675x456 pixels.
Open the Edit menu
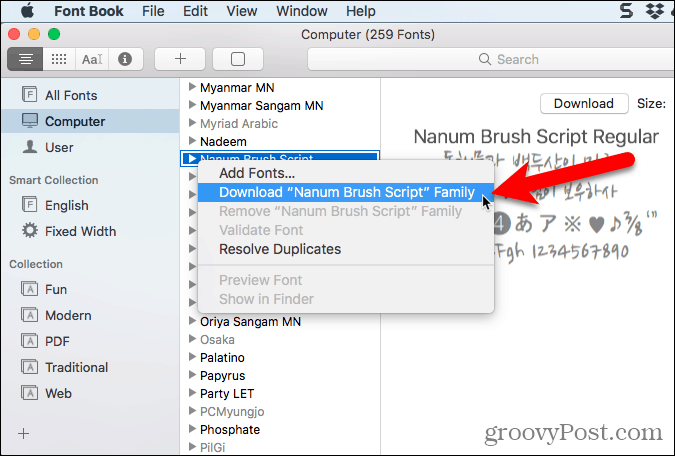point(195,11)
